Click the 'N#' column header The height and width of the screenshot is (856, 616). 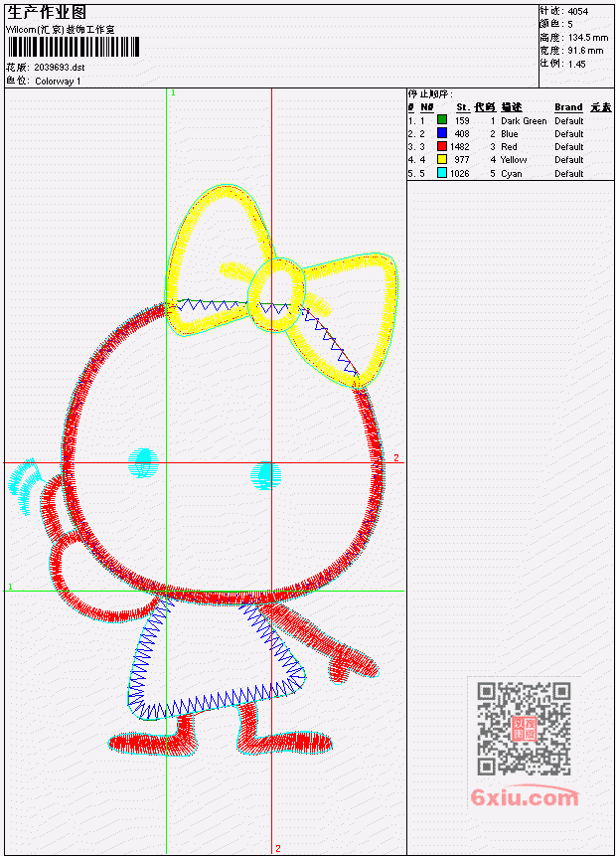[426, 107]
